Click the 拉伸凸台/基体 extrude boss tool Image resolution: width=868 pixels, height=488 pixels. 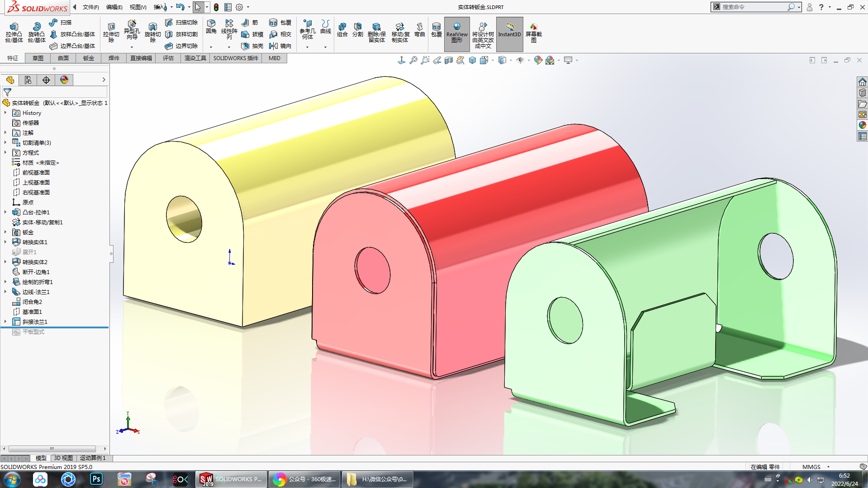[x=14, y=33]
